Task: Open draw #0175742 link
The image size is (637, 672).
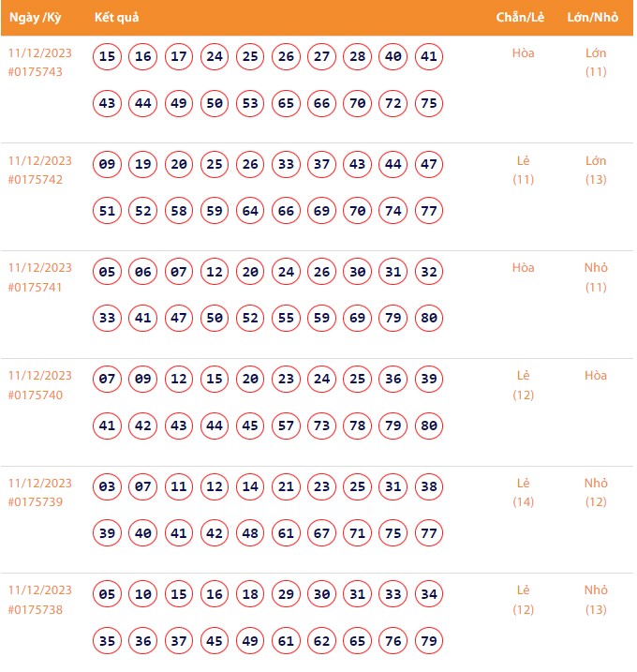Action: [35, 180]
